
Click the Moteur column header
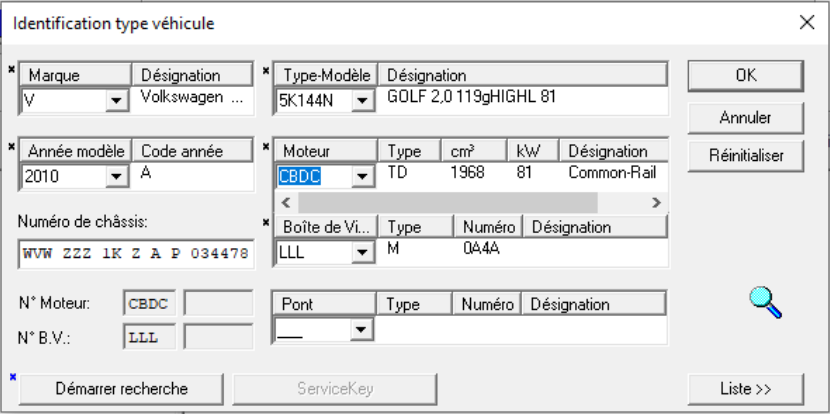[x=326, y=151]
